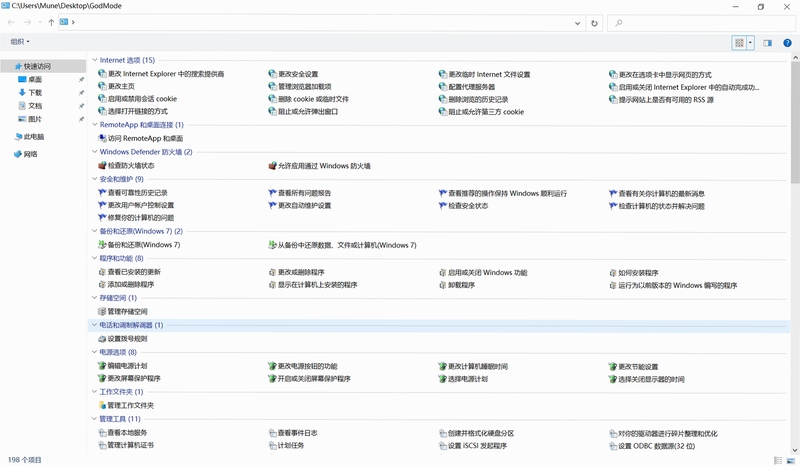
Task: Click the up arrow navigation icon
Action: point(51,22)
